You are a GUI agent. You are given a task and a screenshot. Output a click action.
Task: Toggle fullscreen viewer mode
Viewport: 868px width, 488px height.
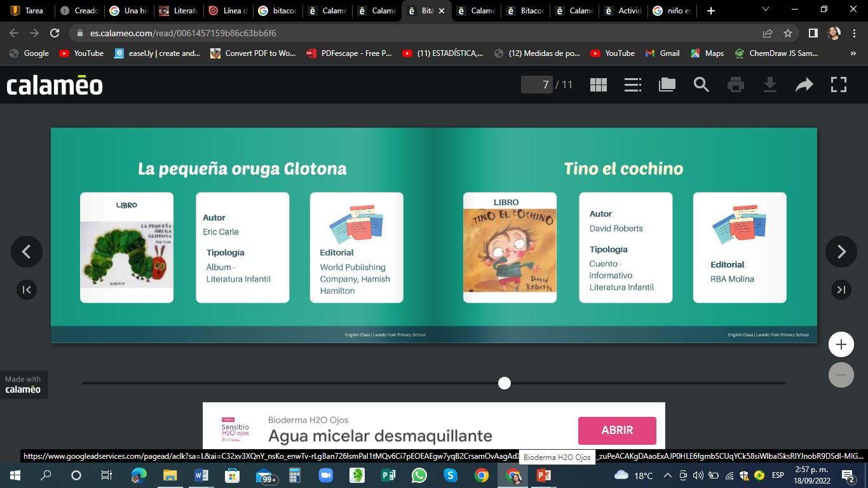click(x=839, y=85)
